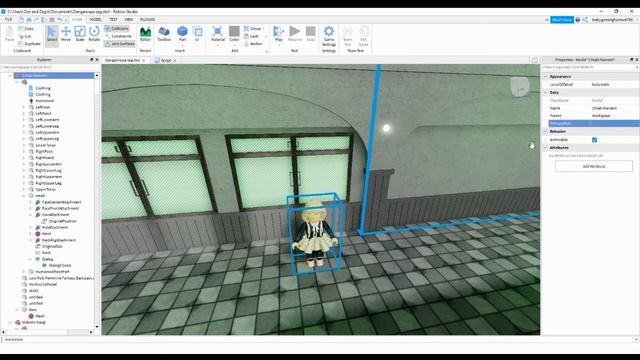Toggle Join Surfaces option

click(120, 43)
